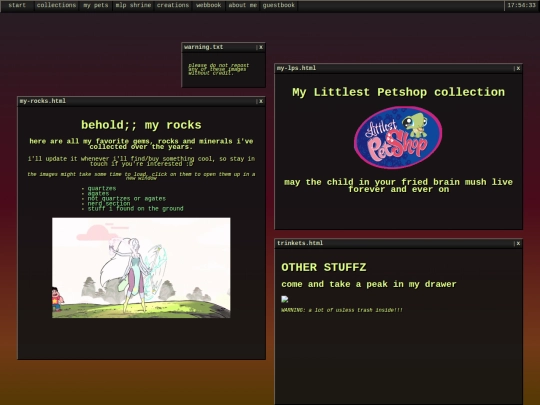Open the Opal cartoon image in my-rocks

[141, 268]
